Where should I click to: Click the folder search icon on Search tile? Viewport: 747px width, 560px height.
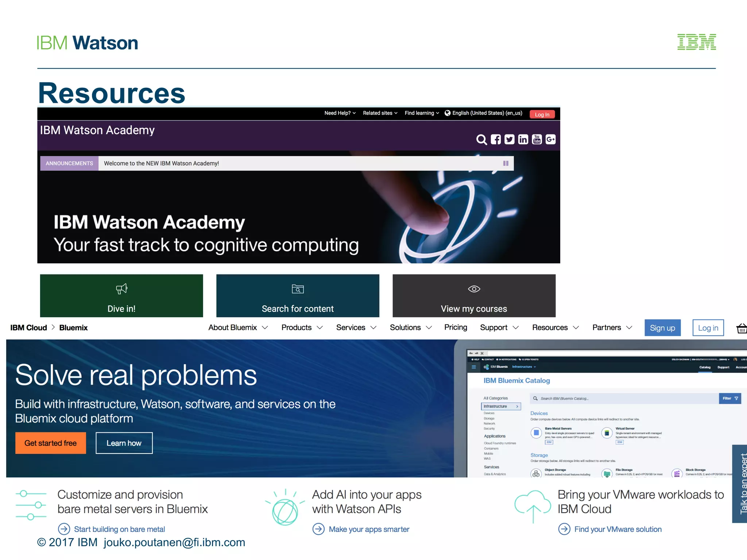coord(298,289)
